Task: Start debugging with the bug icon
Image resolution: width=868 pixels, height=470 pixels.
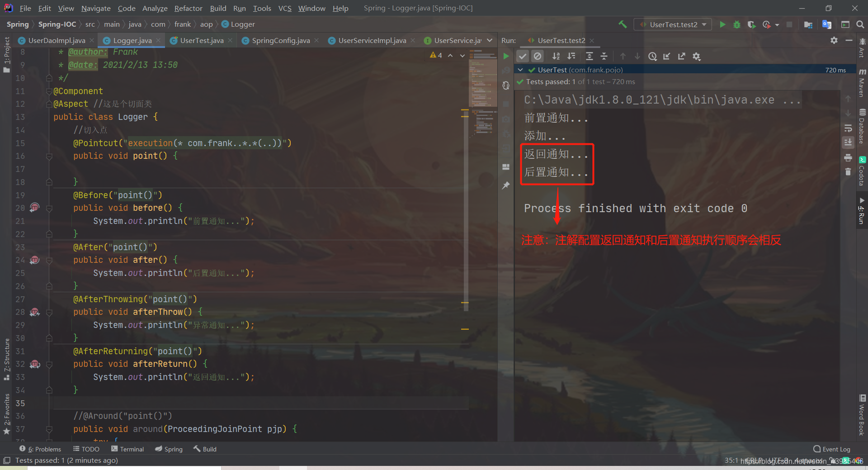Action: pyautogui.click(x=737, y=24)
